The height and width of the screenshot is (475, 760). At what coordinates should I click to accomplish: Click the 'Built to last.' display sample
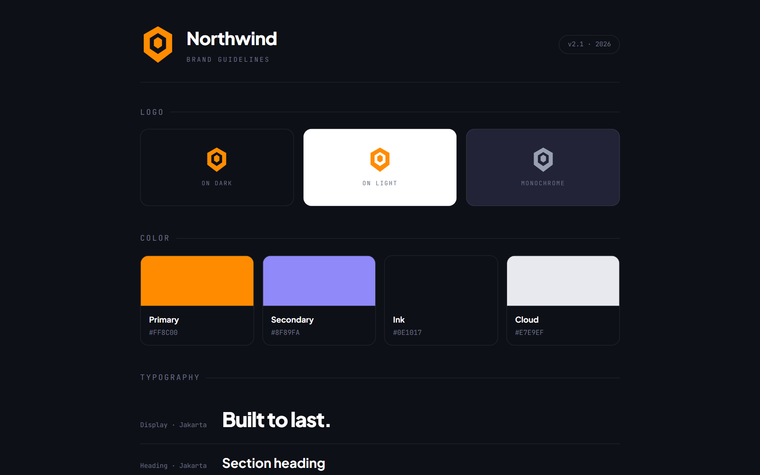pos(276,420)
